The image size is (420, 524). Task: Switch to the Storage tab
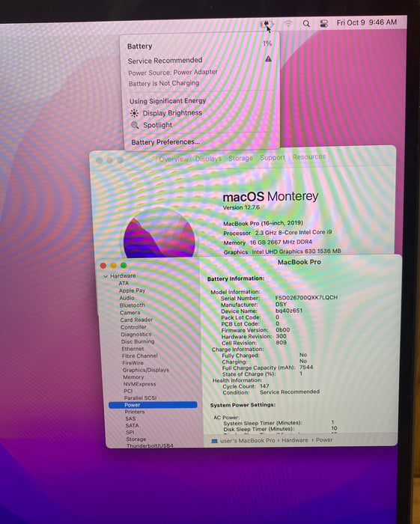(x=240, y=158)
